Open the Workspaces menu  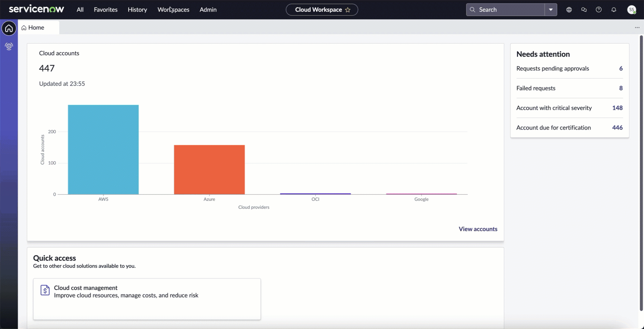point(173,10)
